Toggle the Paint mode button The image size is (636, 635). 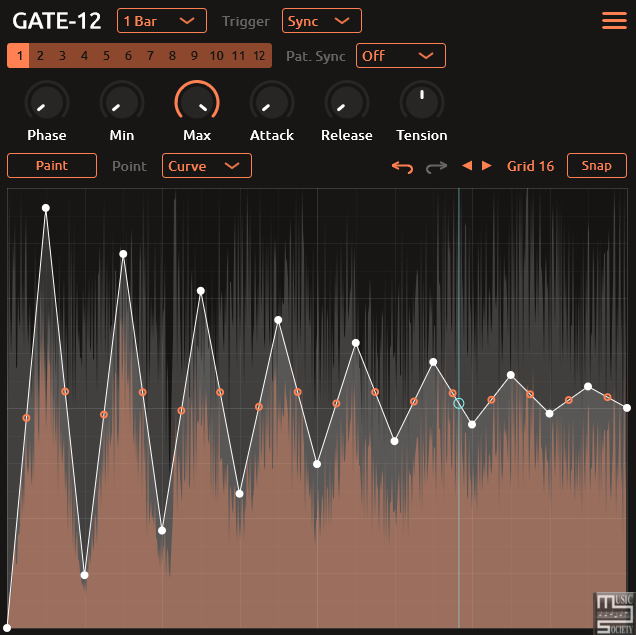[52, 165]
